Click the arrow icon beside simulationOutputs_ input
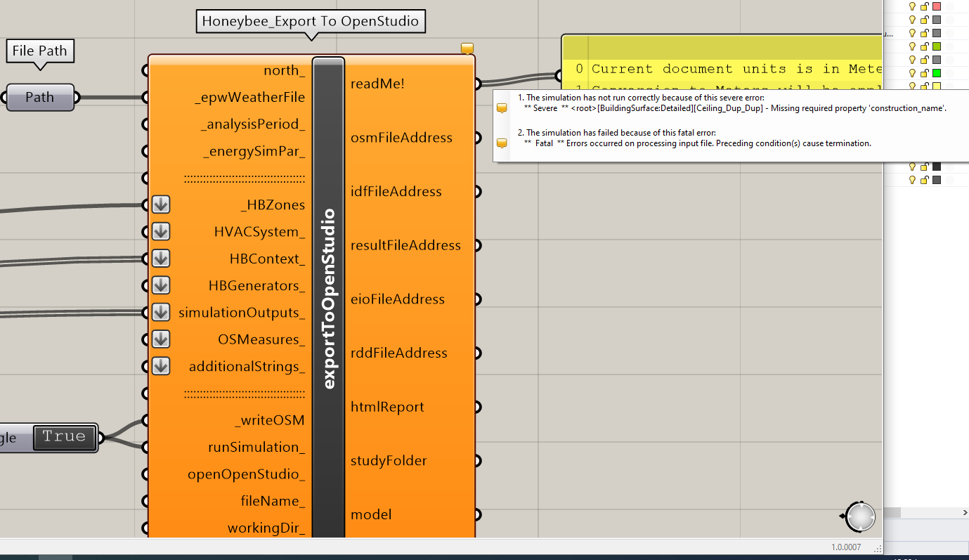The image size is (969, 560). [x=161, y=312]
